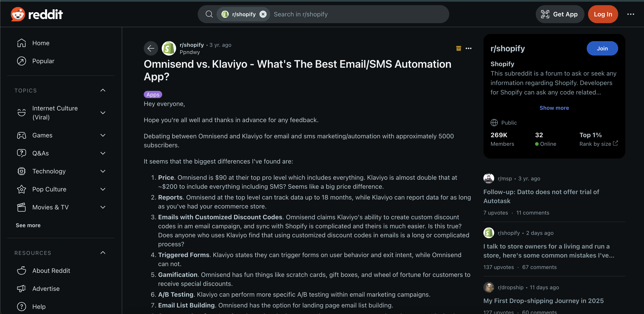Click '11 comments' text
This screenshot has width=644, height=314.
pos(533,213)
